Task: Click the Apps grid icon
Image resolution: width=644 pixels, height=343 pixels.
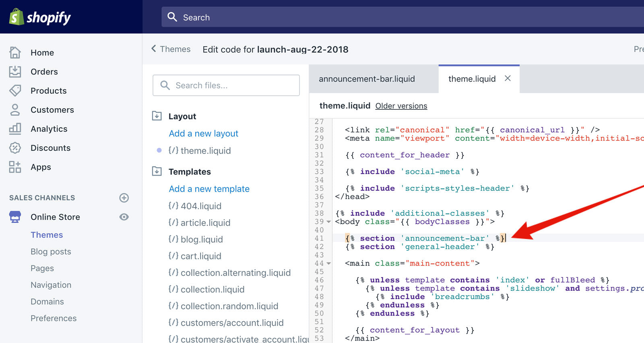Action: click(x=15, y=167)
